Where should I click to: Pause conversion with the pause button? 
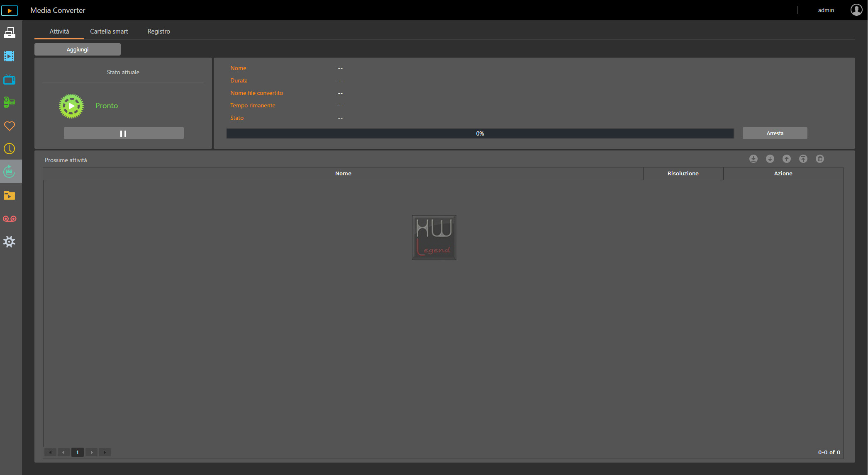[x=124, y=133]
